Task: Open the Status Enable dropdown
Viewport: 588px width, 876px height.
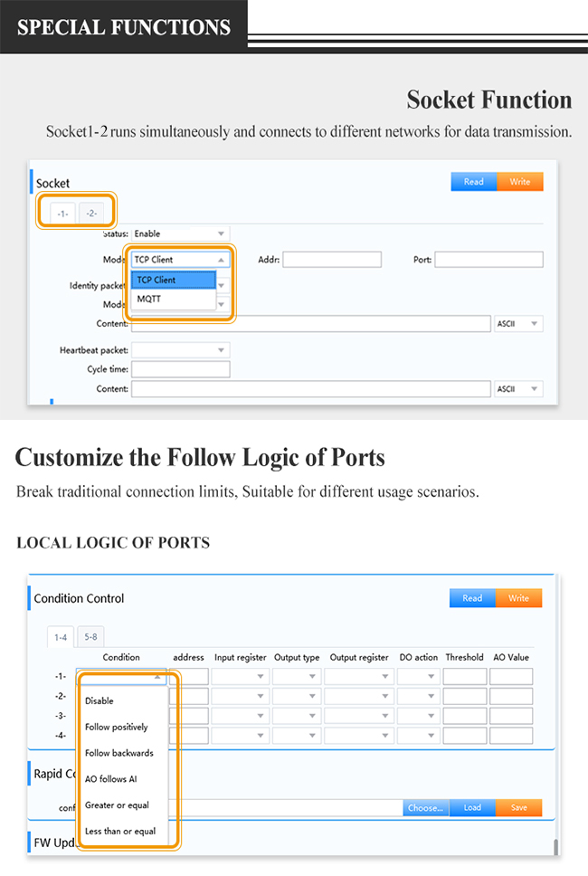Action: click(180, 233)
